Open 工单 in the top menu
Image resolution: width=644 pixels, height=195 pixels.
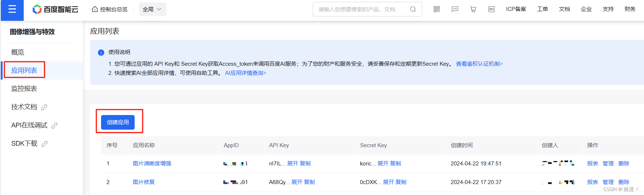543,9
